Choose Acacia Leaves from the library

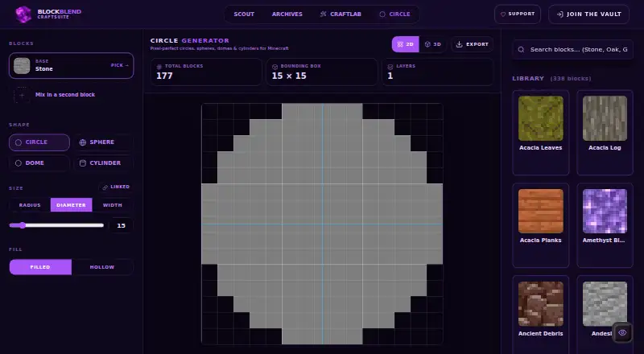(540, 133)
